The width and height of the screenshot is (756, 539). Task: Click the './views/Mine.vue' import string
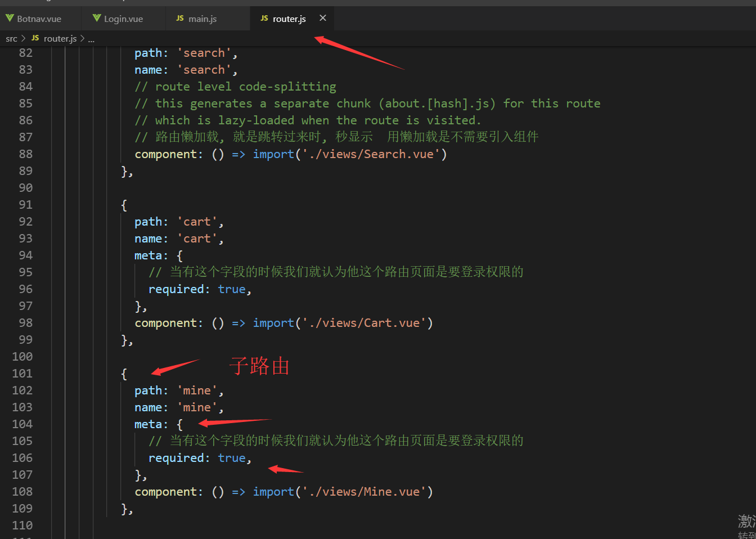coord(364,492)
